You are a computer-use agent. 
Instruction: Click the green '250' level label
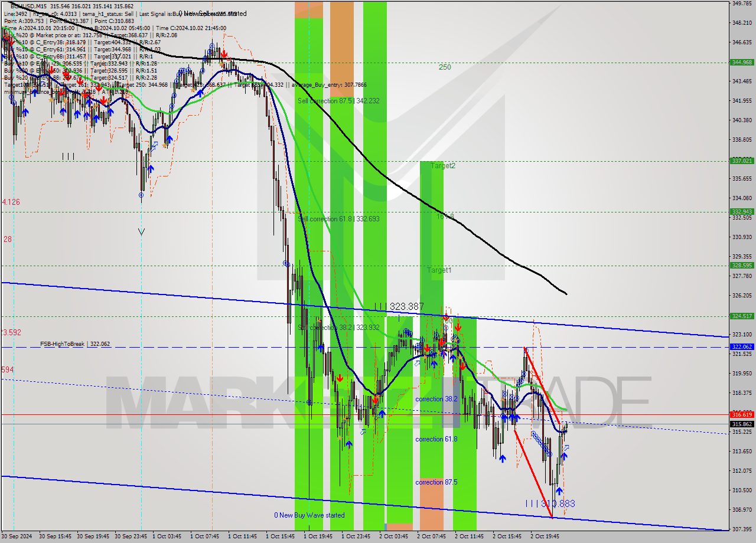point(445,67)
